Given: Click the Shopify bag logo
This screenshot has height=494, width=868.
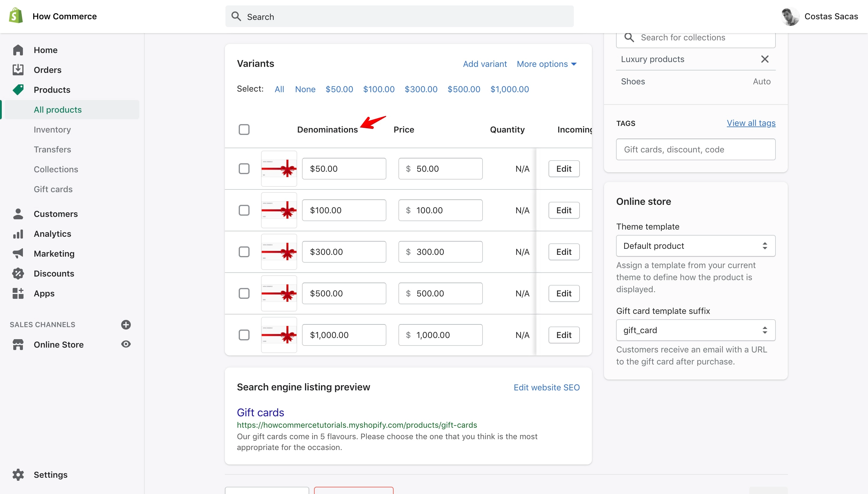Looking at the screenshot, I should pos(16,16).
